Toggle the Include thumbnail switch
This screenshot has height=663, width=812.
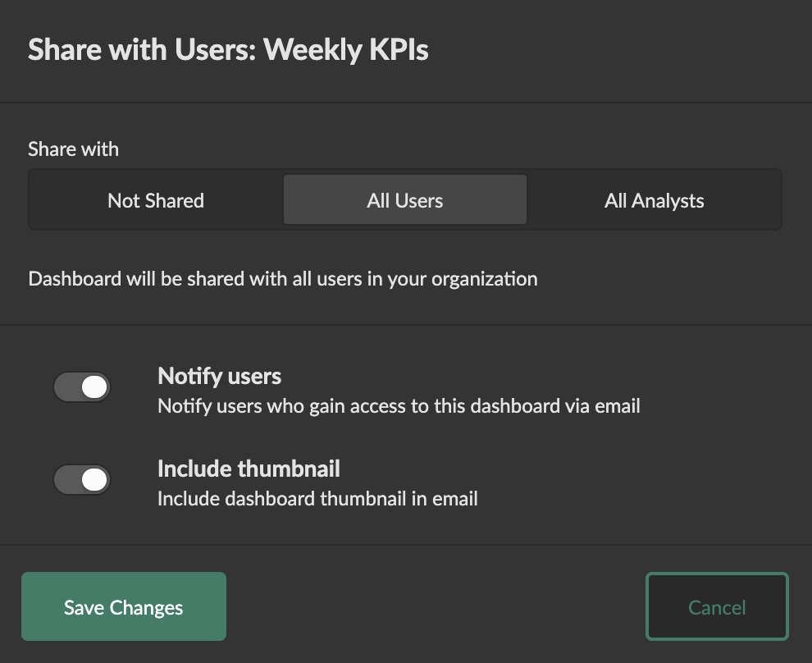tap(82, 480)
